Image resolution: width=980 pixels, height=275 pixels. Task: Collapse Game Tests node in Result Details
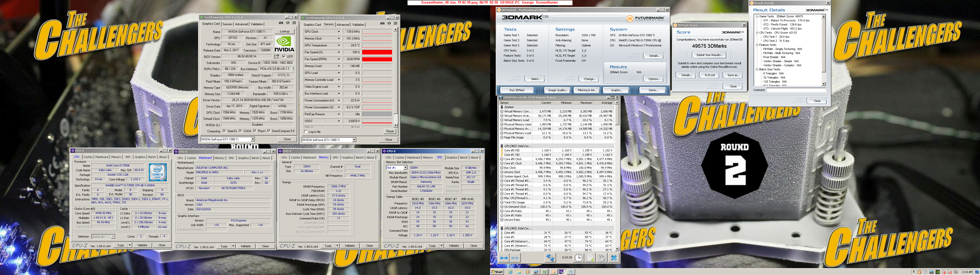[757, 16]
